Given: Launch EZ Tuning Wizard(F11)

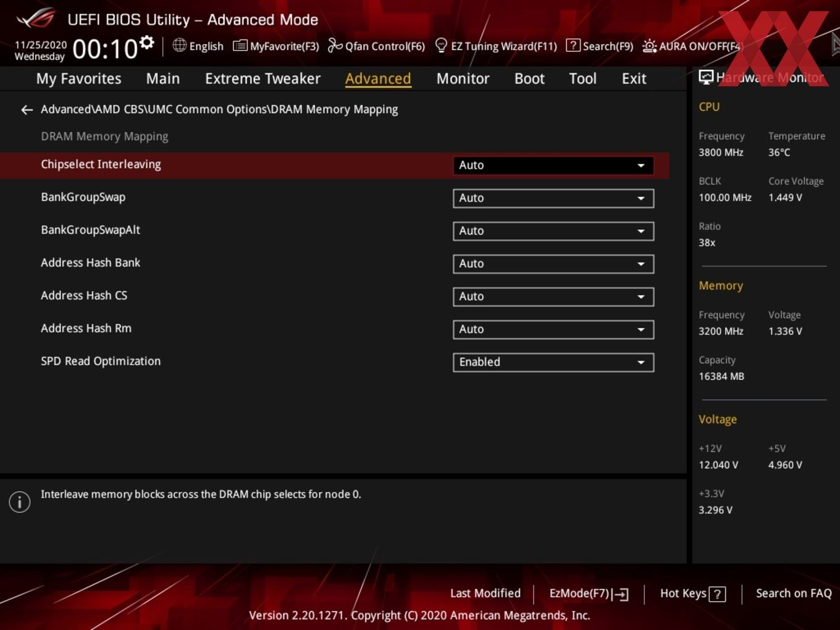Looking at the screenshot, I should (496, 46).
